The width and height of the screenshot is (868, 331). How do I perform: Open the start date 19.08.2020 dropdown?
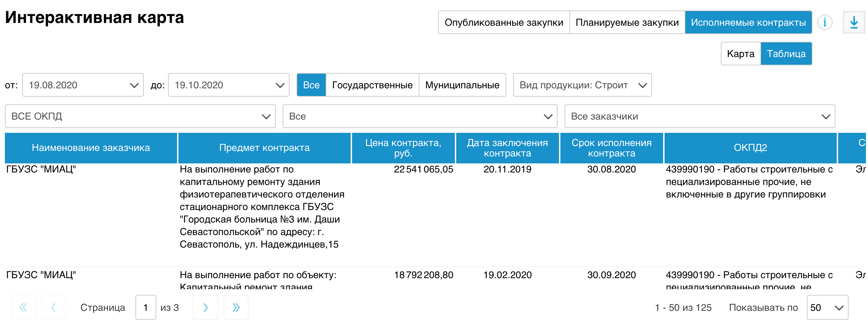click(83, 85)
